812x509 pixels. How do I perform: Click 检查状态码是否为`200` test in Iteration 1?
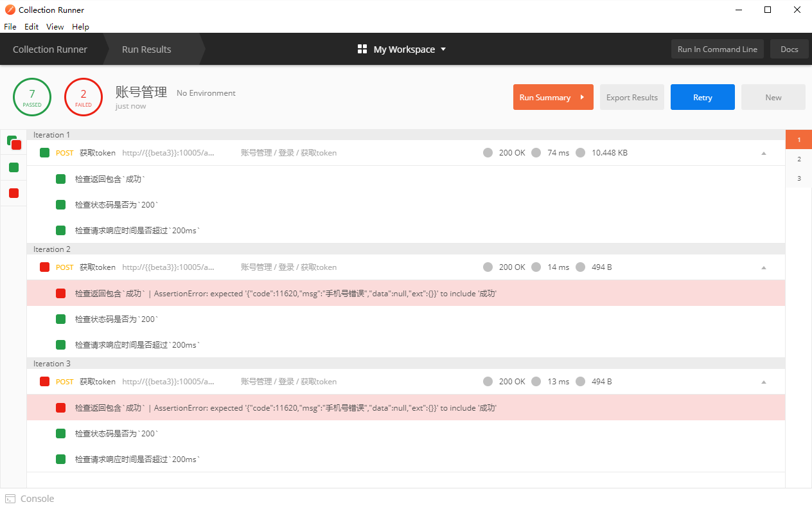(x=116, y=204)
